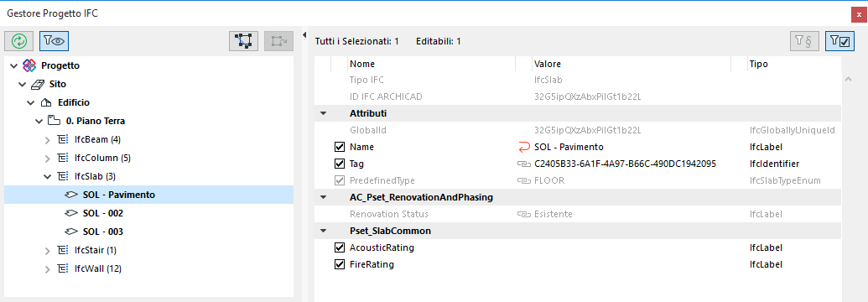Uncheck the Name attribute checkbox
This screenshot has height=302, width=868.
click(340, 147)
